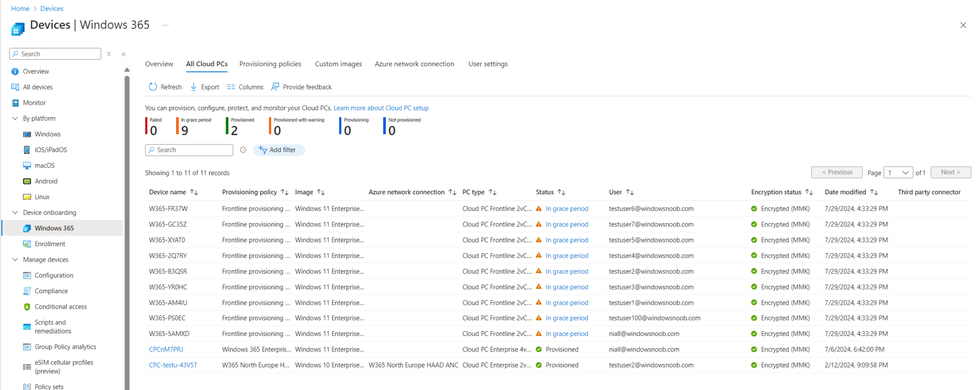Open the CPCnM7PRJ device link
This screenshot has width=980, height=390.
[x=166, y=349]
